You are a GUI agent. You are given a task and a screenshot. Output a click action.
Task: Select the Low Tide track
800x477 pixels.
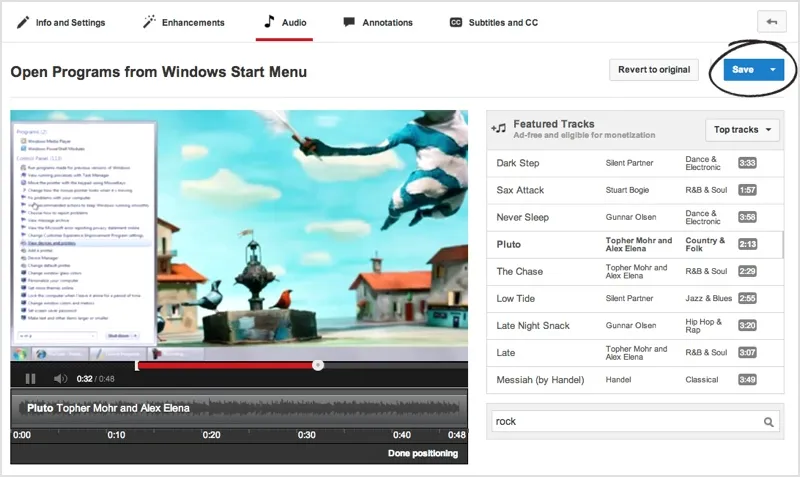(635, 298)
